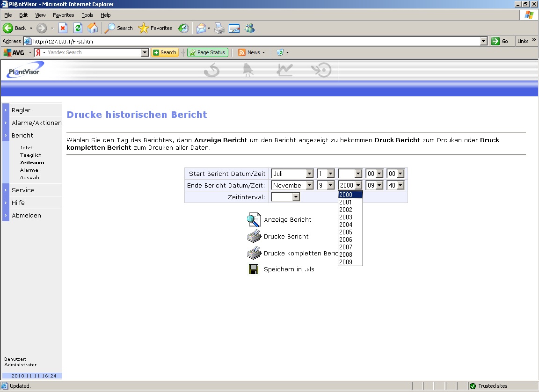The image size is (539, 392).
Task: Select 2009 in the year list
Action: coord(350,262)
